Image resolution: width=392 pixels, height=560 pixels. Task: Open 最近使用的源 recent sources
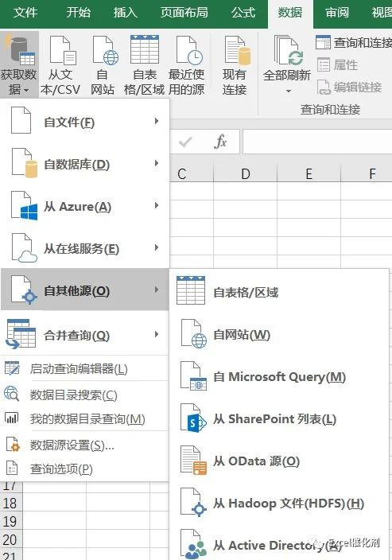[x=187, y=65]
